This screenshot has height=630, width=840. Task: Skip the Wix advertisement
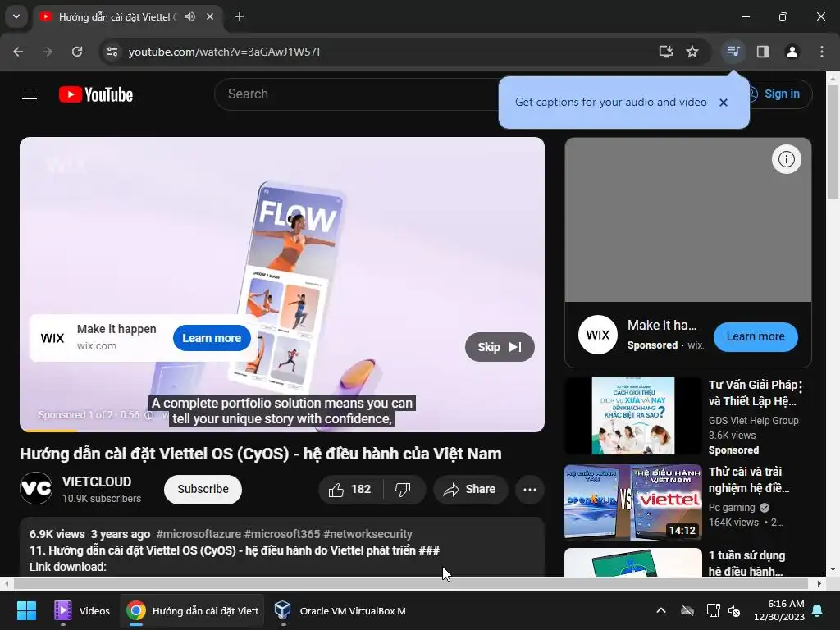pos(500,347)
